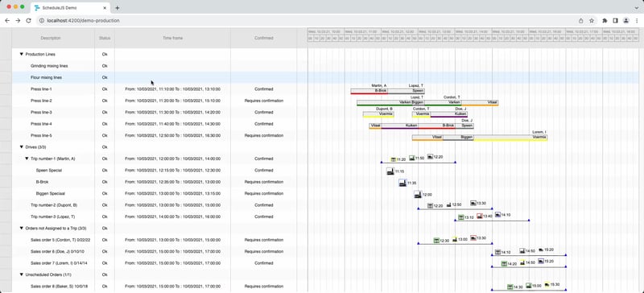Image resolution: width=644 pixels, height=293 pixels.
Task: Select the ScheduleJS Demo browser tab
Action: 70,8
